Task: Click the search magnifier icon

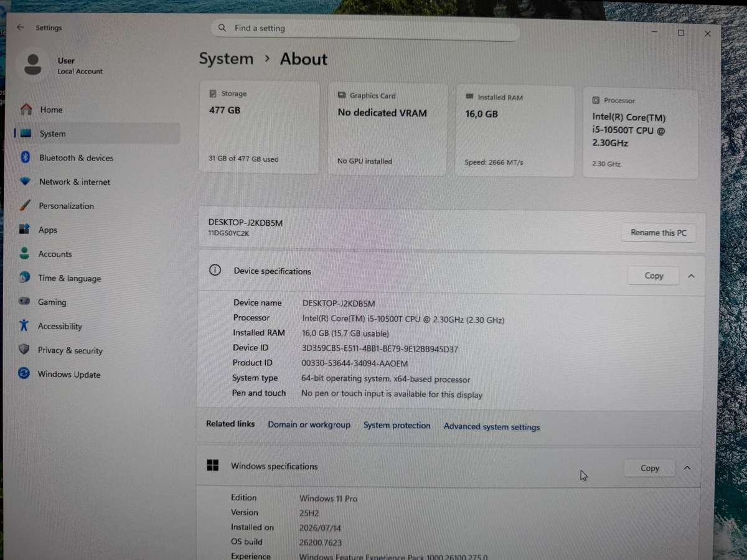Action: (222, 28)
